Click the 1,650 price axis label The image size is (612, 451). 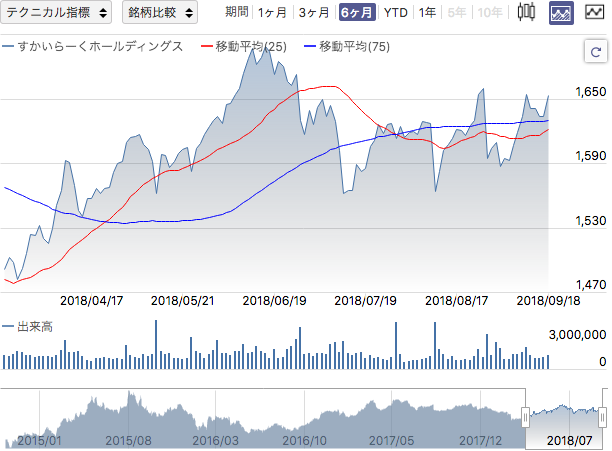591,92
